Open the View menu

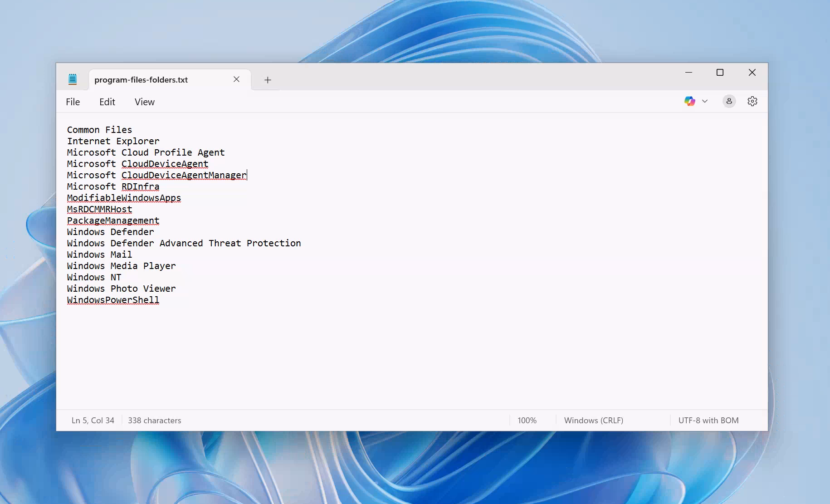point(145,102)
